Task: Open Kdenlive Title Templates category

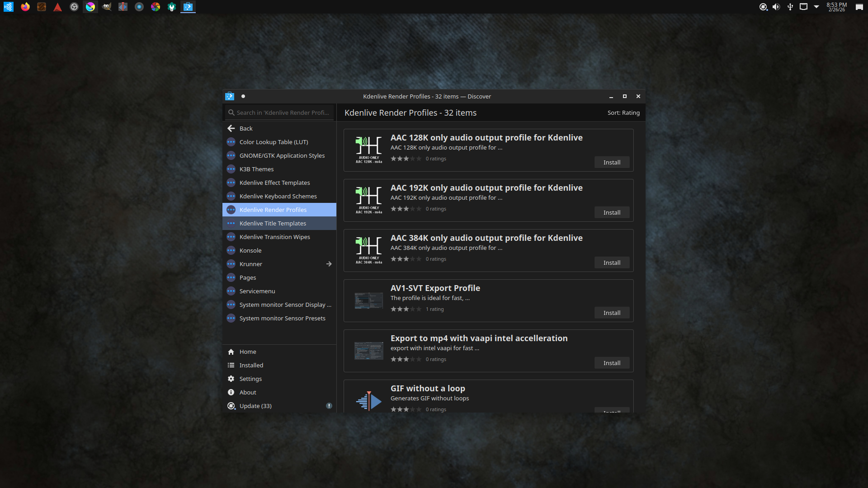Action: click(279, 223)
